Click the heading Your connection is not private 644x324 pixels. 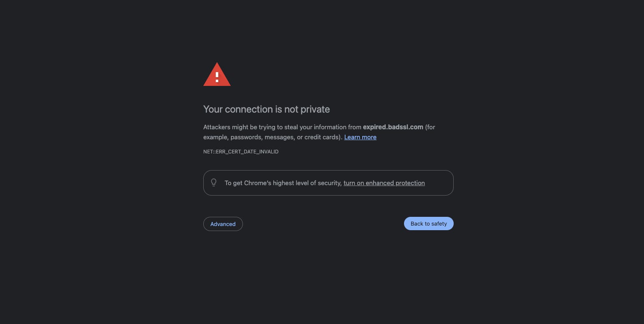pos(267,109)
